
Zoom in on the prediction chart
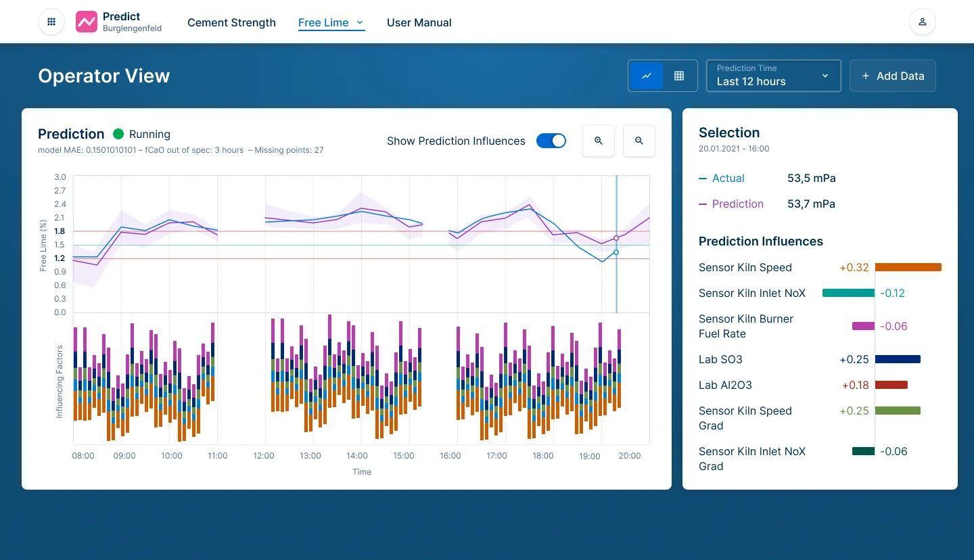point(599,141)
